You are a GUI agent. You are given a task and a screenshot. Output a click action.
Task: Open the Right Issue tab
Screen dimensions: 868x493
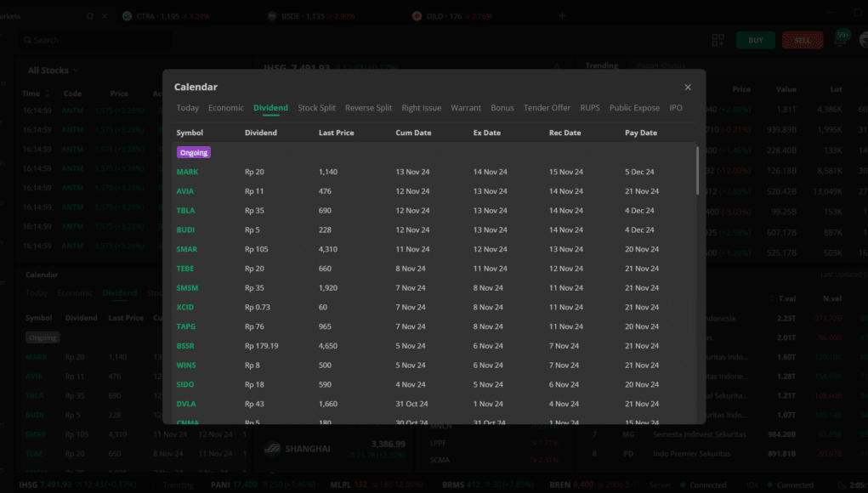click(x=421, y=108)
